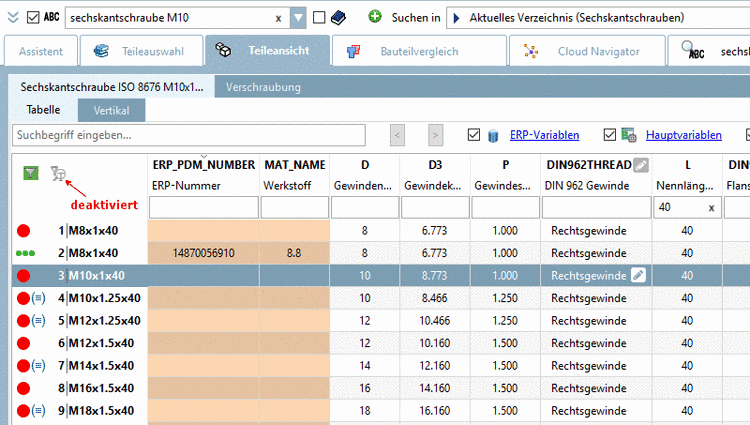Click the three green dots status of row 2
The height and width of the screenshot is (425, 750).
[x=25, y=253]
